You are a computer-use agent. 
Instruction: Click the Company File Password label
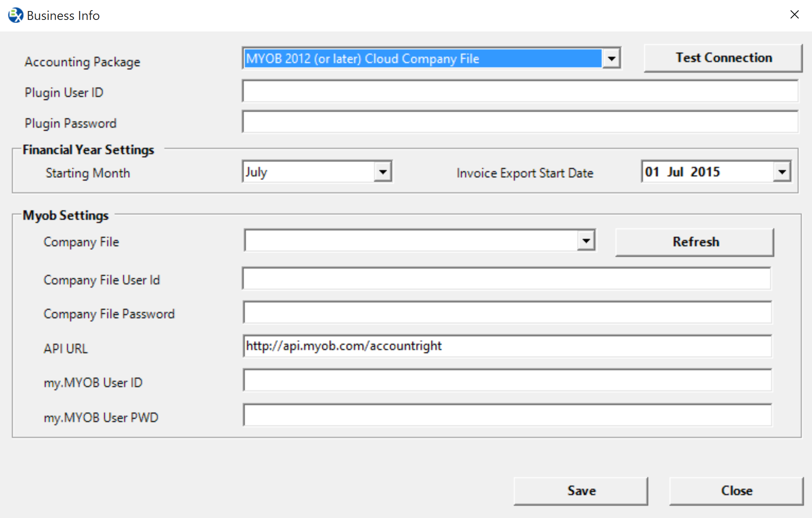click(109, 314)
